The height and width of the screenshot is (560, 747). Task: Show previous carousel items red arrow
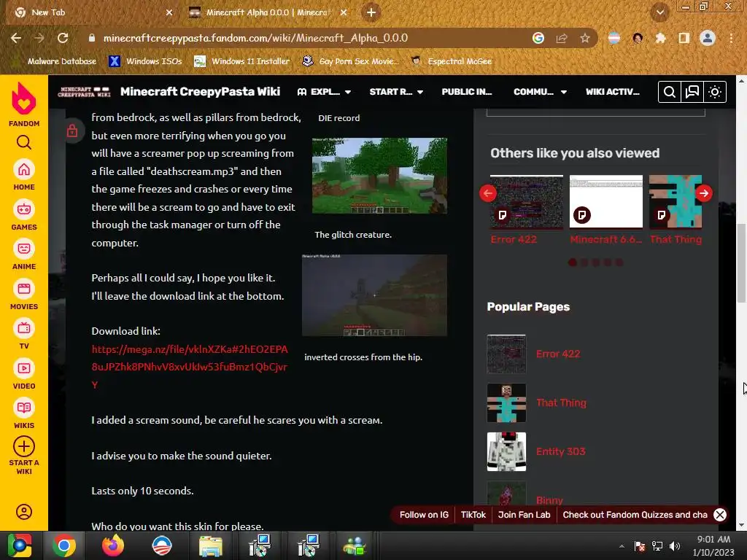488,193
